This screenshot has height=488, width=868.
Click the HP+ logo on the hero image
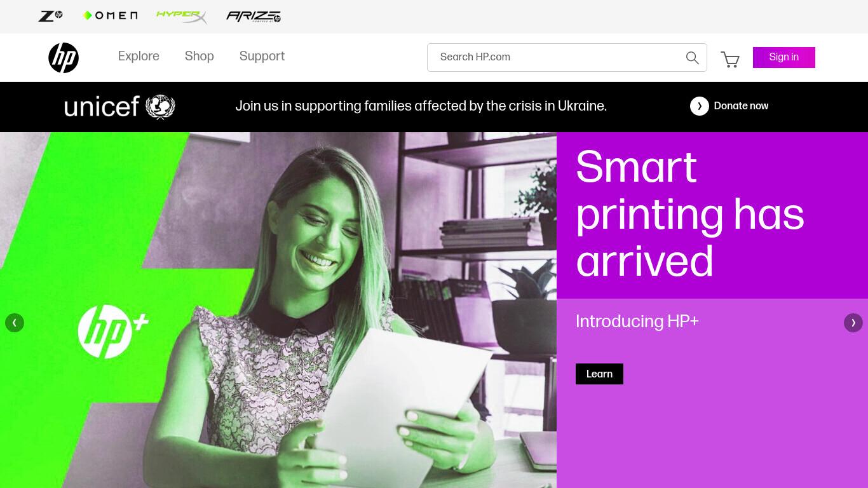click(x=113, y=331)
